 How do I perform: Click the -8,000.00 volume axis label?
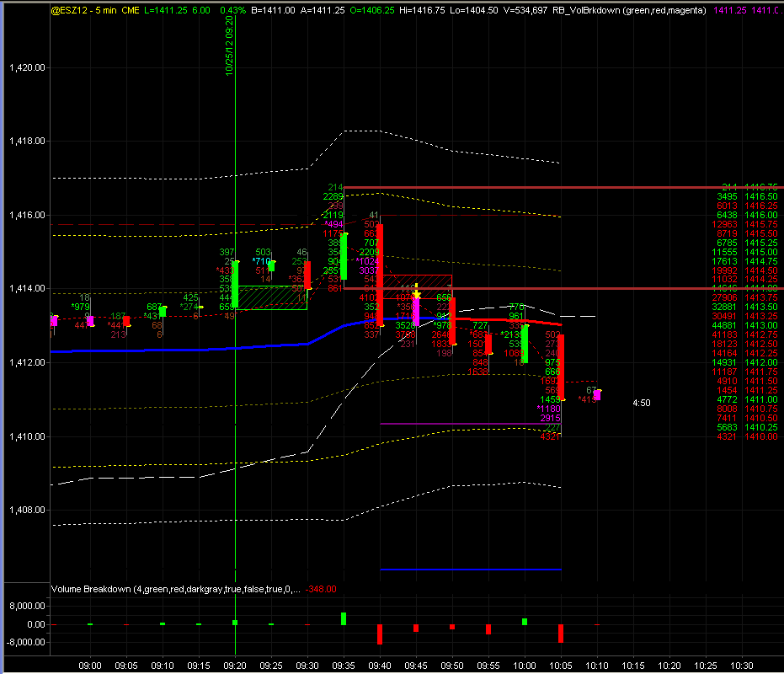pyautogui.click(x=25, y=642)
